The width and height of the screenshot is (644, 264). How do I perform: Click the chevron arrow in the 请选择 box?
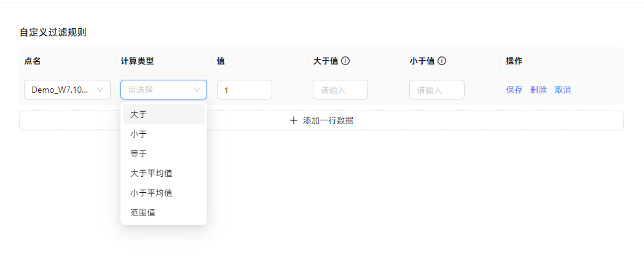pyautogui.click(x=197, y=90)
